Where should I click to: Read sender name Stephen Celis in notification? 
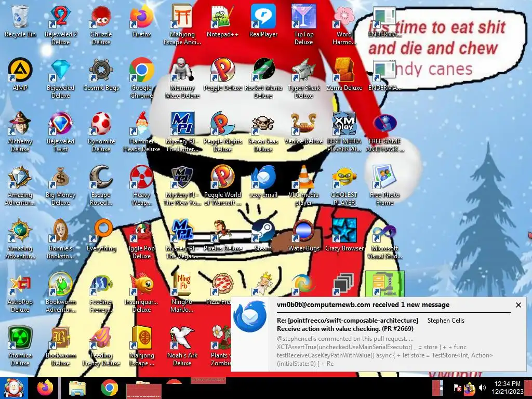(x=446, y=320)
